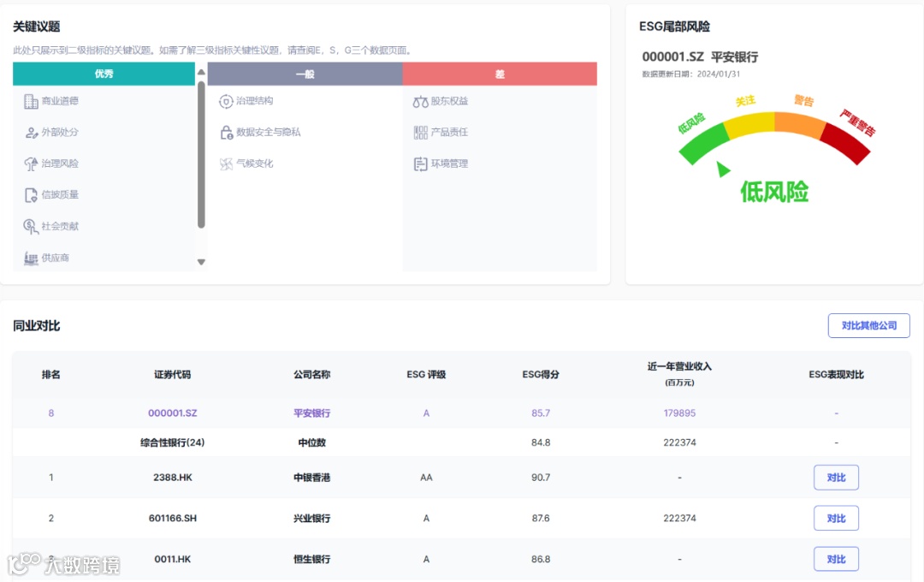Click the 中银香港 name cell
Screen dimensions: 924x582
pos(311,478)
